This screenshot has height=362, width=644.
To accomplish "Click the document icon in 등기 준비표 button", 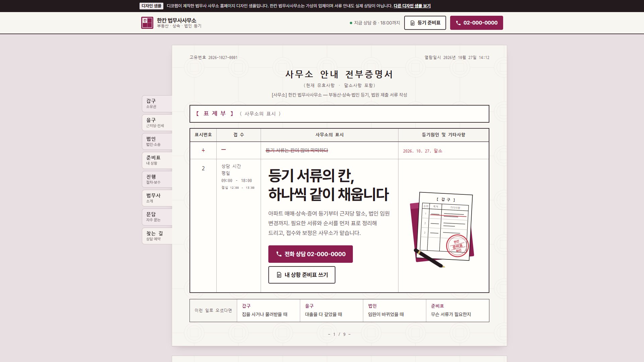I will coord(413,23).
